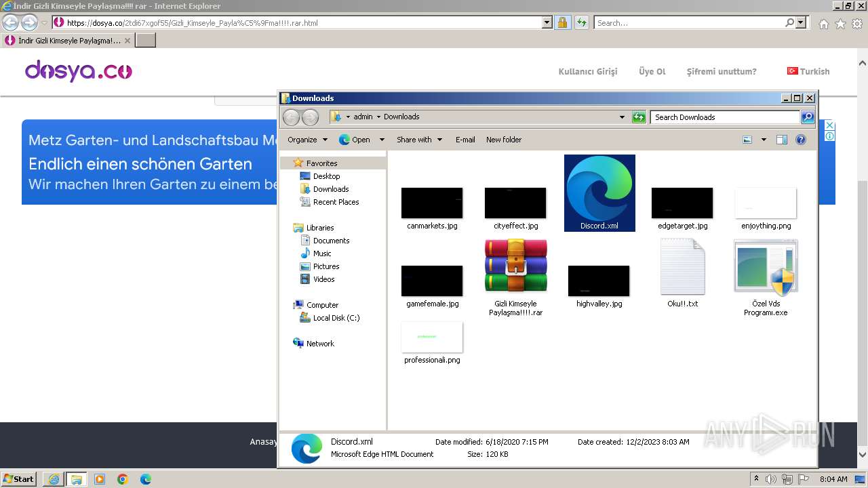Screen dimensions: 868x488
Task: Click Şifremi unuttum? link
Action: pyautogui.click(x=722, y=71)
